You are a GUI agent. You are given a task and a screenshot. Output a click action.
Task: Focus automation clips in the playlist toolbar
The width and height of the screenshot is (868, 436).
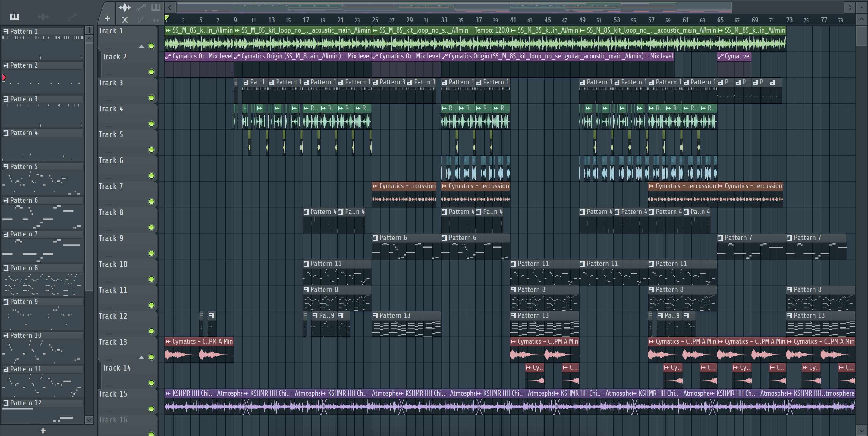pyautogui.click(x=141, y=7)
